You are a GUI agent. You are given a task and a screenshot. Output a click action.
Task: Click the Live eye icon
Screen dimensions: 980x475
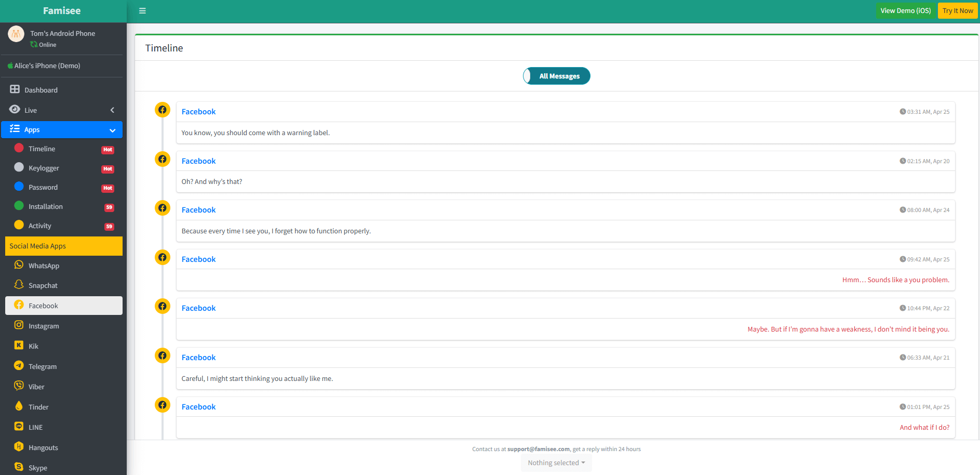15,109
